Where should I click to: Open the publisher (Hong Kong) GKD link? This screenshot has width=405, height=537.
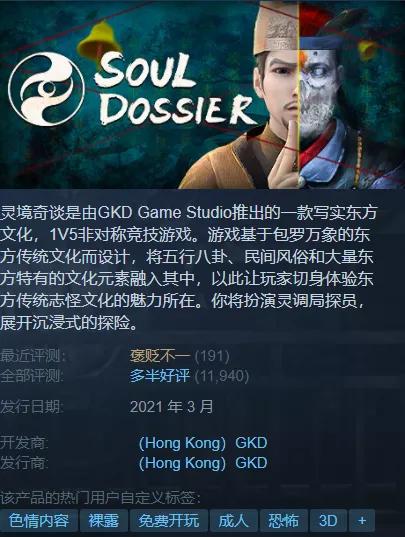pos(203,463)
